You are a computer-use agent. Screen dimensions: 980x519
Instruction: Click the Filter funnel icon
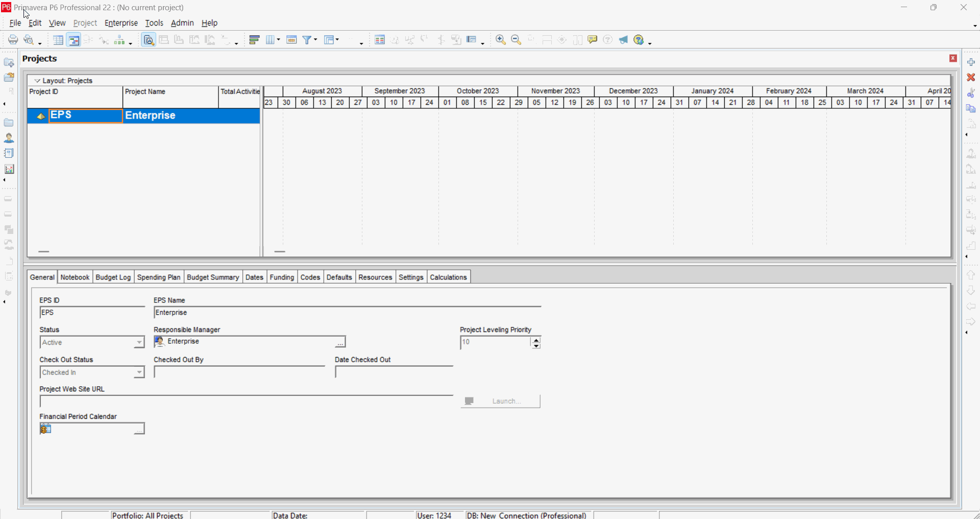pos(307,40)
